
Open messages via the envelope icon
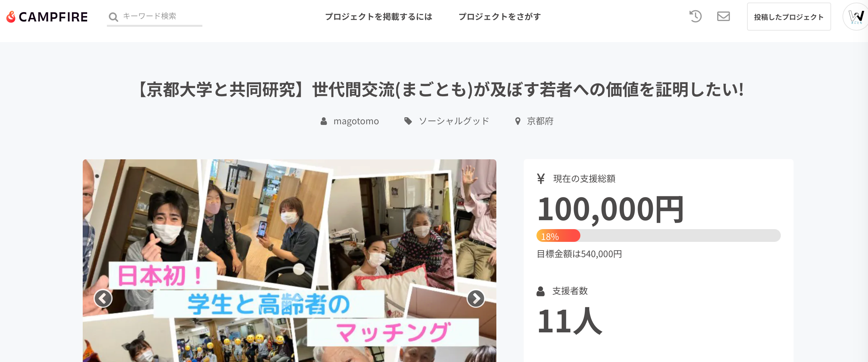(723, 16)
